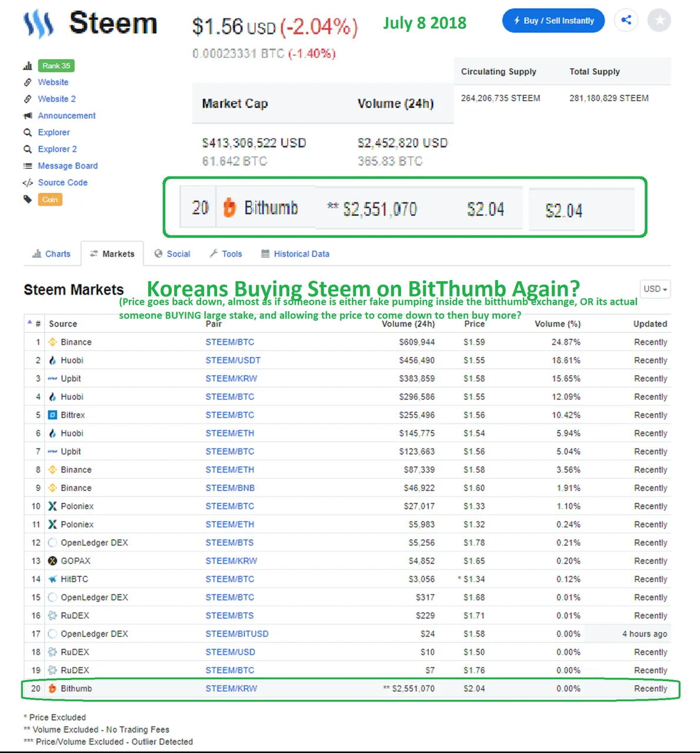Click the 264,206,735 STEEM circulating supply

coord(501,98)
